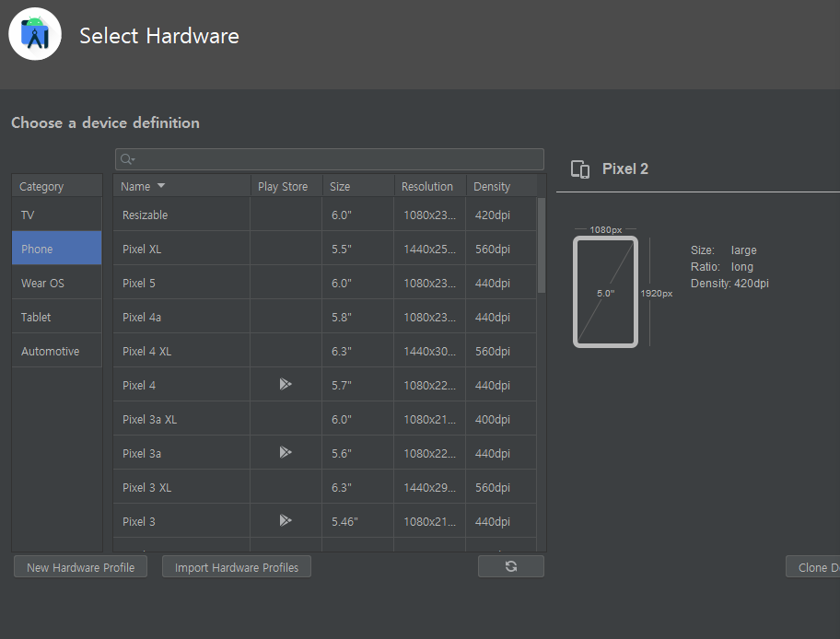Click the Density: 420dpi preview label

pyautogui.click(x=729, y=283)
